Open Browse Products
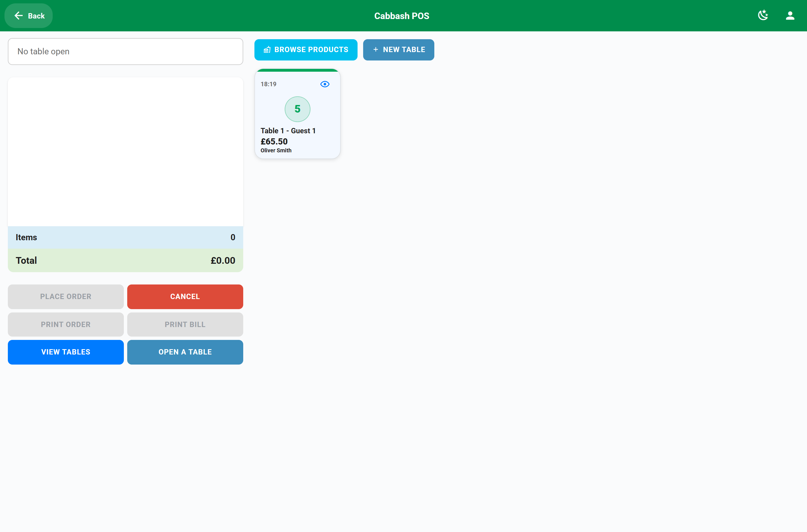Screen dimensions: 807x532 (305, 50)
